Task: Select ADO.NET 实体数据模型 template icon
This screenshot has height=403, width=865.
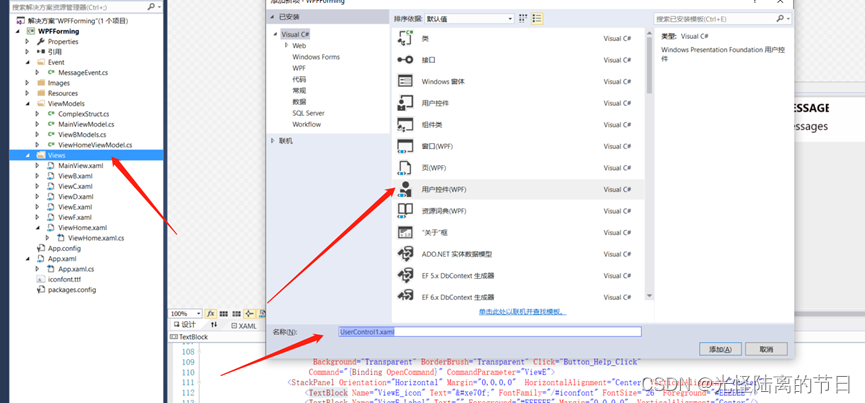Action: click(x=405, y=254)
